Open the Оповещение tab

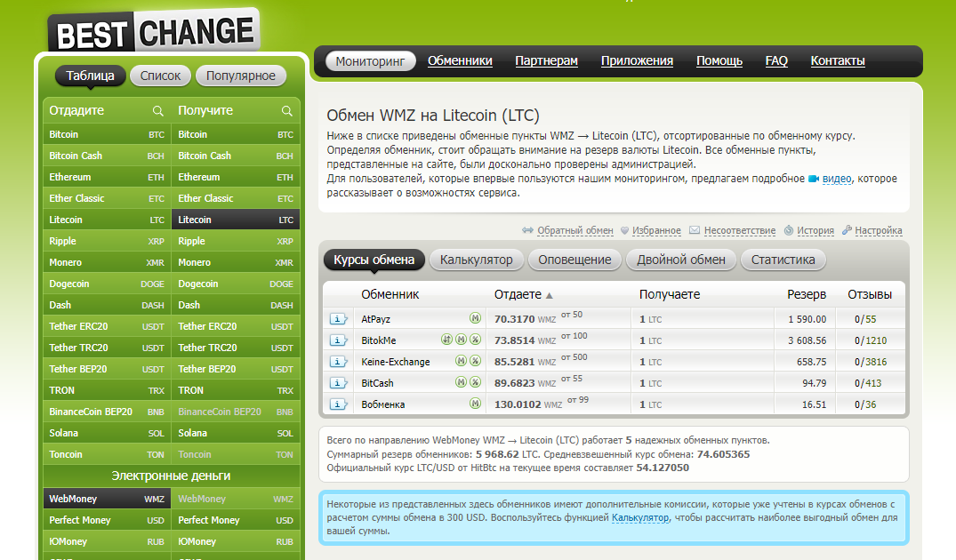(574, 260)
